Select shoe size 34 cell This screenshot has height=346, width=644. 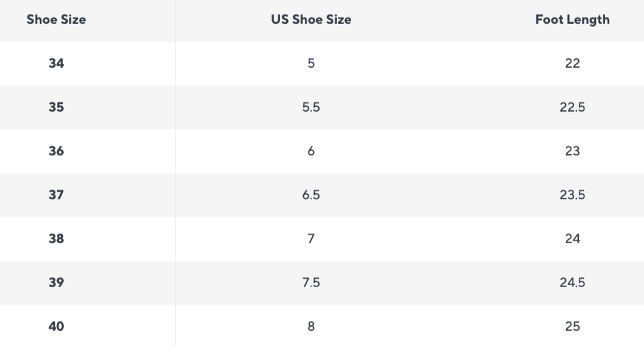click(x=56, y=63)
